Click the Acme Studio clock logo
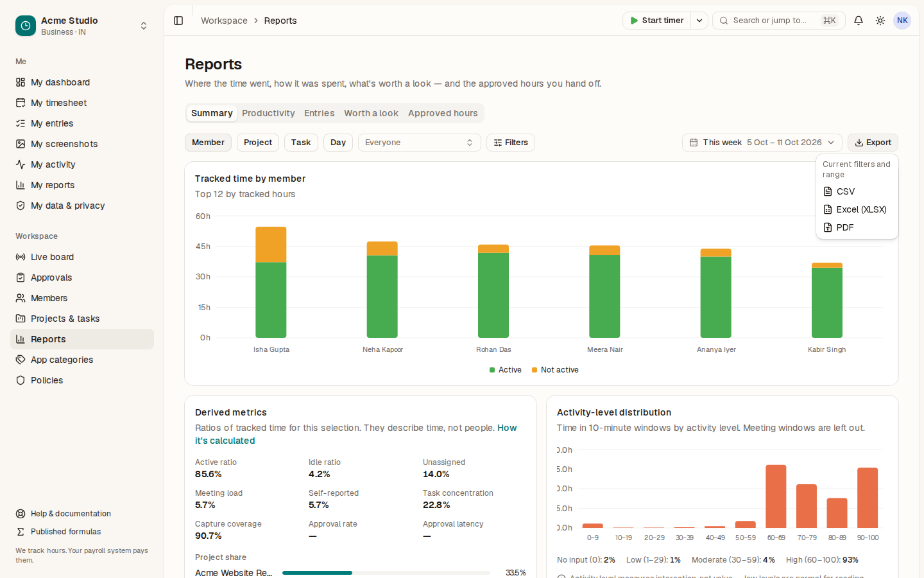This screenshot has height=578, width=924. [x=26, y=26]
